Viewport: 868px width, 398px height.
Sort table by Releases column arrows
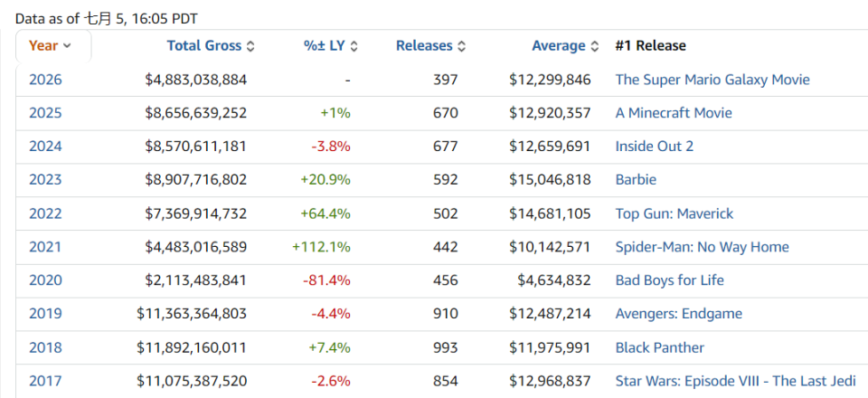pos(462,46)
